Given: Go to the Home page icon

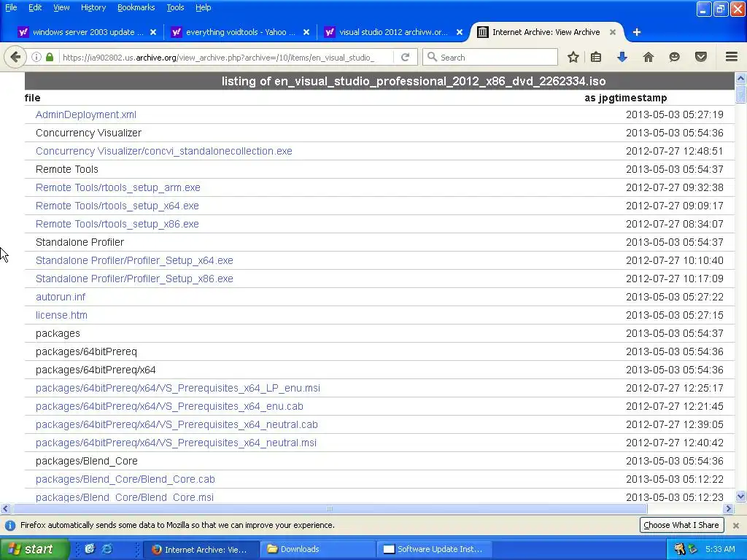Looking at the screenshot, I should coord(649,57).
